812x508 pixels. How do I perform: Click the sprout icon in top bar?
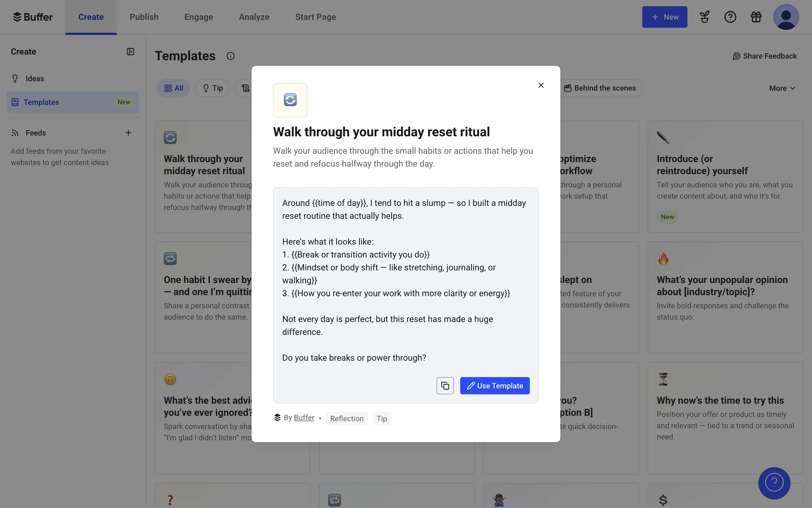705,17
